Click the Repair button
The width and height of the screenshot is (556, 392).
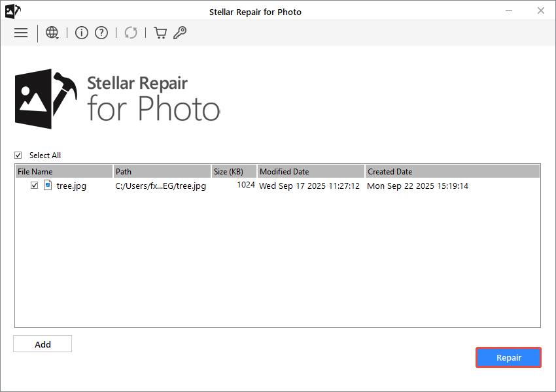click(508, 357)
